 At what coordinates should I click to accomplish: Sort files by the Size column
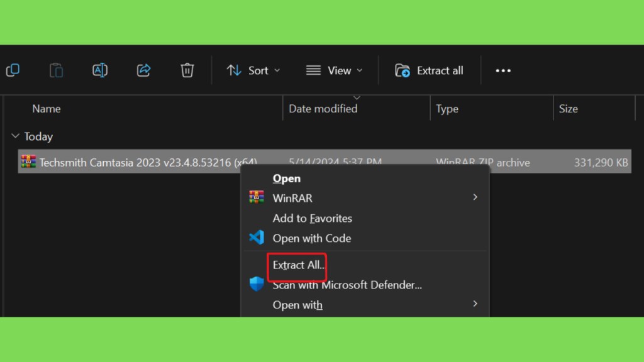tap(568, 109)
